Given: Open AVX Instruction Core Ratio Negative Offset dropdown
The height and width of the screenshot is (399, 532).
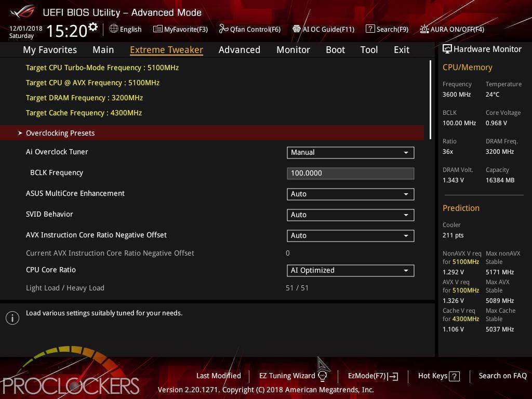Looking at the screenshot, I should (x=351, y=235).
